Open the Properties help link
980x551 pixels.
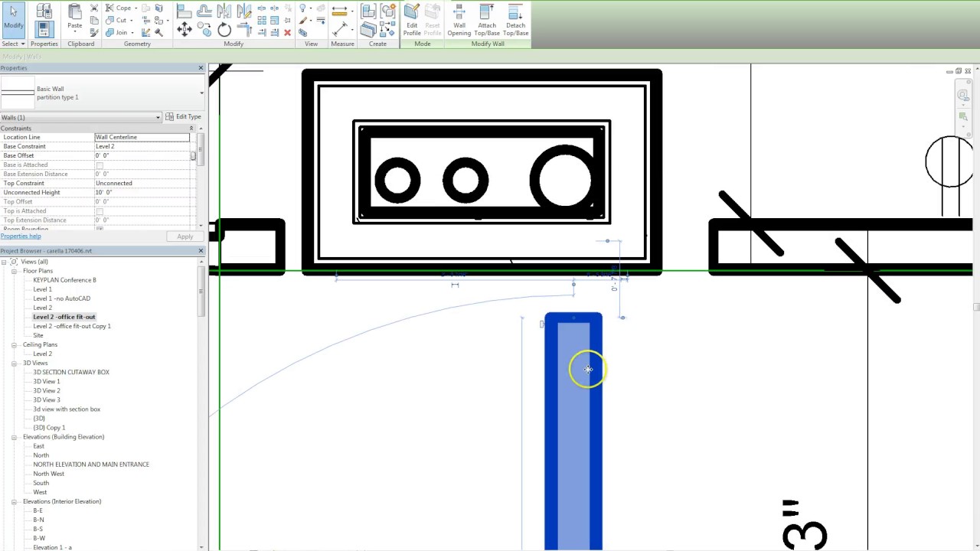(x=21, y=236)
